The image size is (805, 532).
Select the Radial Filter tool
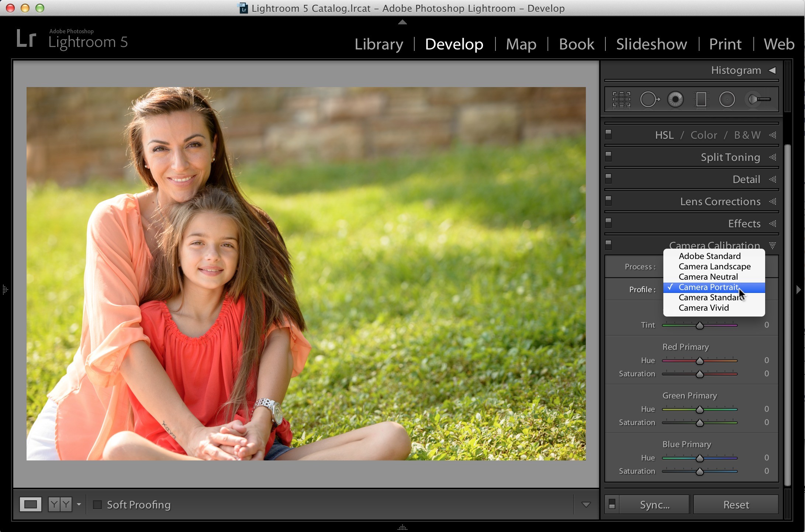[x=727, y=100]
